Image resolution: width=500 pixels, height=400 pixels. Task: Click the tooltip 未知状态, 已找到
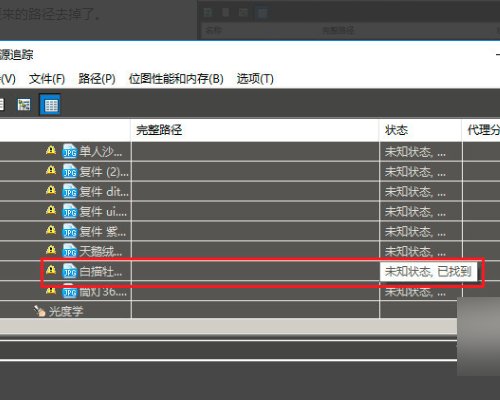(x=428, y=272)
